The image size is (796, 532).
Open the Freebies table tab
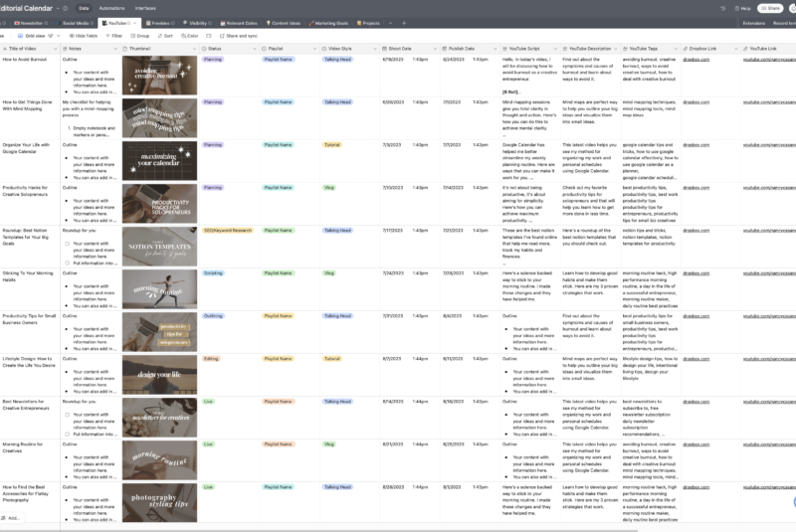click(x=160, y=23)
